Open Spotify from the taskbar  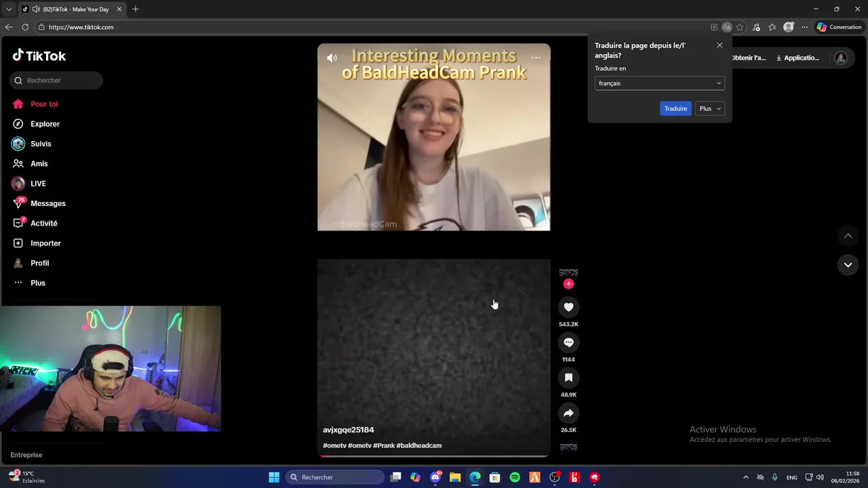coord(515,477)
